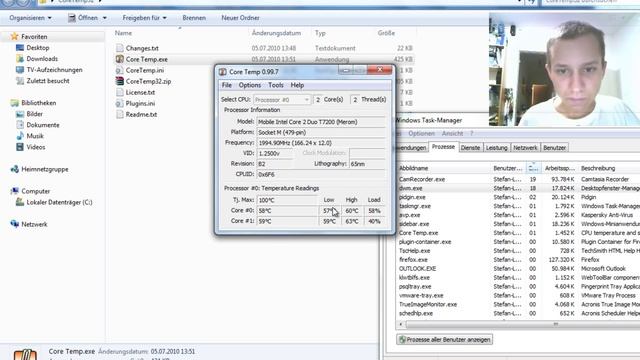Click the Core Temp title bar icon

pyautogui.click(x=222, y=72)
